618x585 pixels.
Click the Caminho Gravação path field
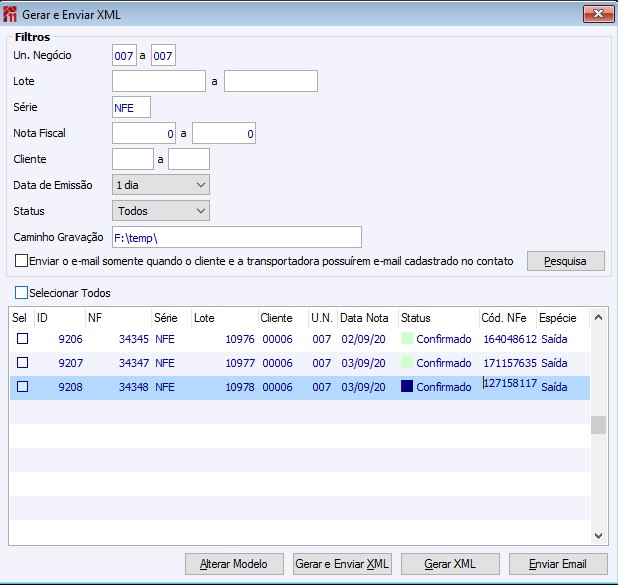coord(236,237)
